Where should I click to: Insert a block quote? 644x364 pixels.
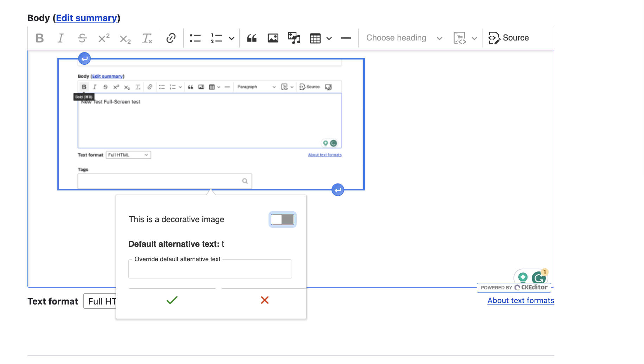[252, 38]
